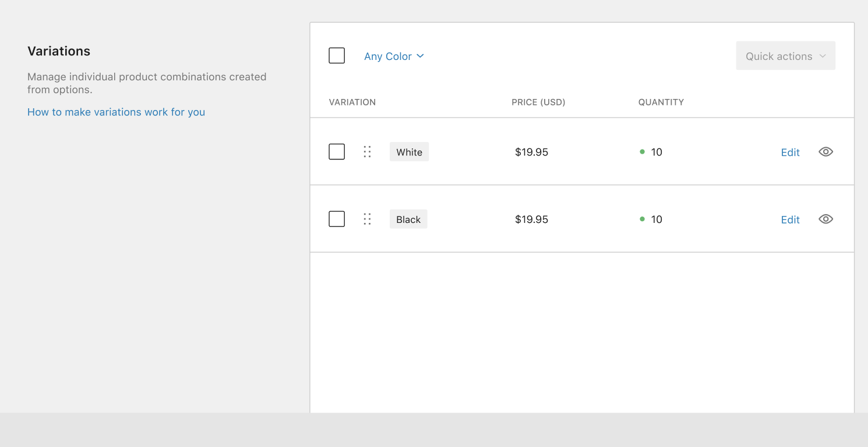Click the $19.95 price of the White variation
The height and width of the screenshot is (447, 868).
pos(531,152)
